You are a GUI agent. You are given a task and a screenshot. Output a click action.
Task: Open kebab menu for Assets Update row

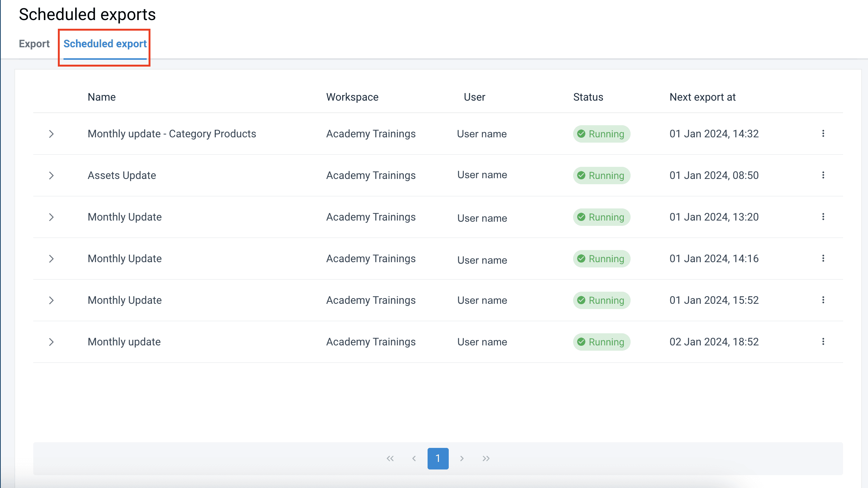[823, 175]
